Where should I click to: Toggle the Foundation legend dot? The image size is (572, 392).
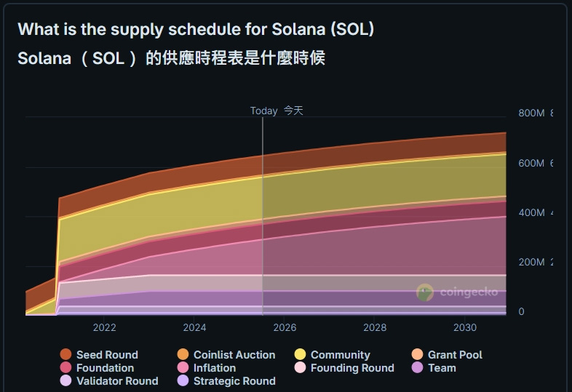point(65,367)
